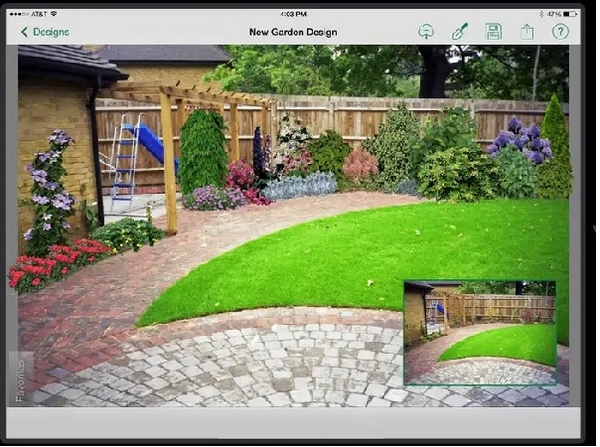Screen dimensions: 600x447
Task: Save design with floppy disk icon
Action: (494, 32)
